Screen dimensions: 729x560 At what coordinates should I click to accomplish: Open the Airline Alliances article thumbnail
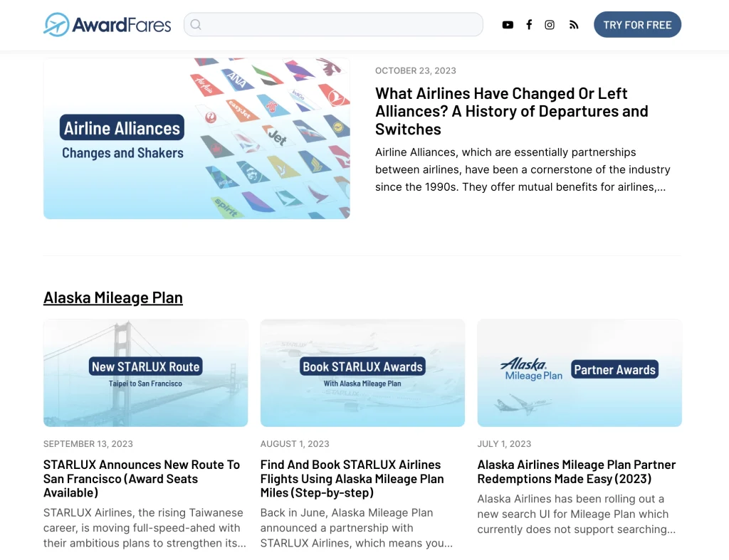pos(196,139)
